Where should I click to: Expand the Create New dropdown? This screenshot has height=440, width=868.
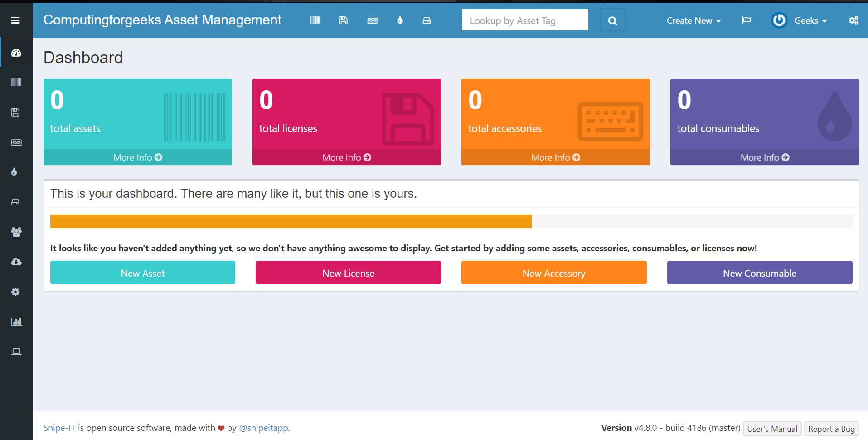(x=693, y=20)
